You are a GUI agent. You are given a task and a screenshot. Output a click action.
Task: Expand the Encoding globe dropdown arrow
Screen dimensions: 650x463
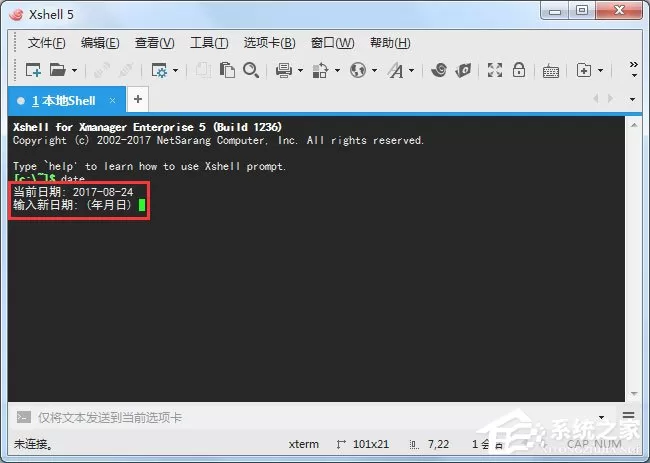pyautogui.click(x=374, y=70)
